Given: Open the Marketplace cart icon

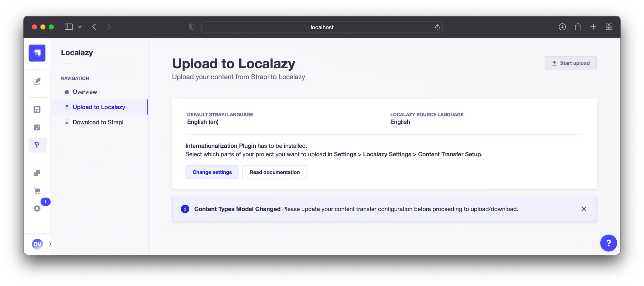Looking at the screenshot, I should click(x=37, y=191).
